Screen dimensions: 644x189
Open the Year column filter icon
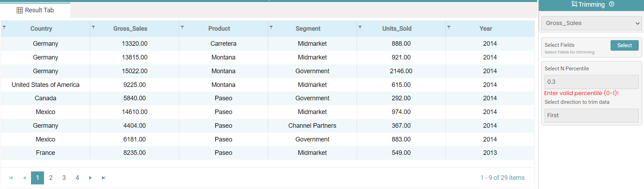(x=448, y=27)
